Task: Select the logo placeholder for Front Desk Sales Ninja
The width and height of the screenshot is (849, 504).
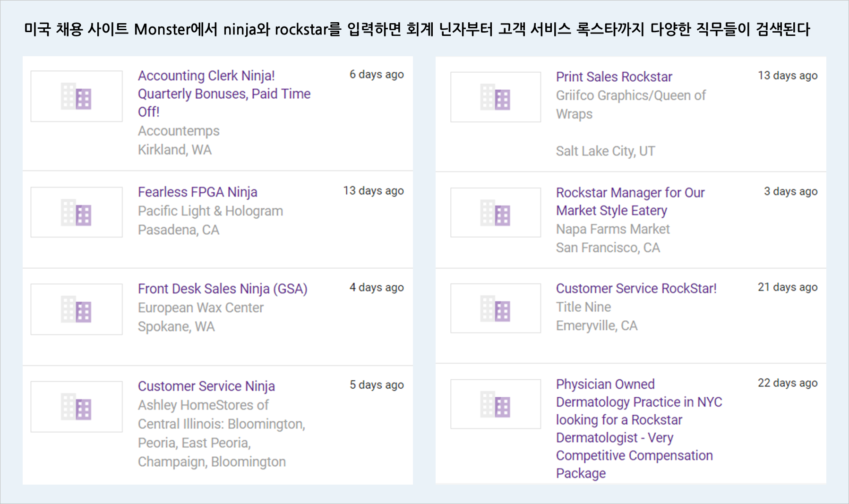Action: (76, 309)
